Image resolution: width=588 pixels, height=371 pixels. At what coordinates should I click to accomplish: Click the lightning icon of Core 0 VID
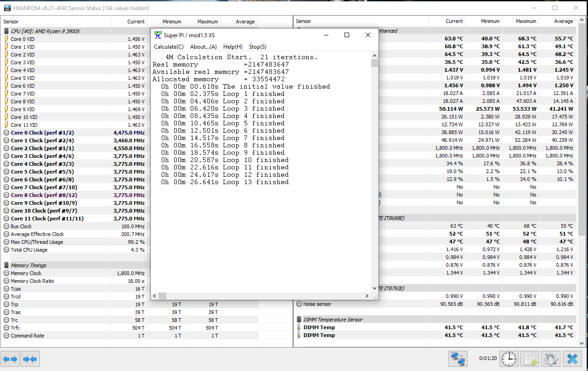pyautogui.click(x=6, y=39)
